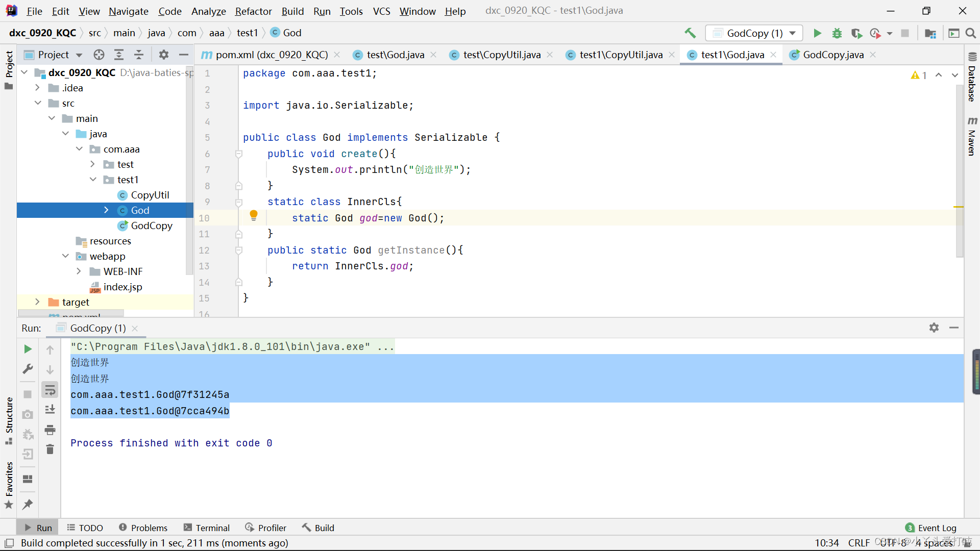Open the Event Log
The image size is (980, 551).
pyautogui.click(x=931, y=528)
